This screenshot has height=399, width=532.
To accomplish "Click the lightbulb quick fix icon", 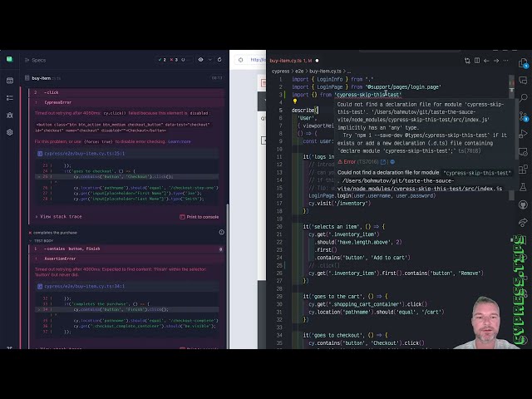I will coord(295,101).
